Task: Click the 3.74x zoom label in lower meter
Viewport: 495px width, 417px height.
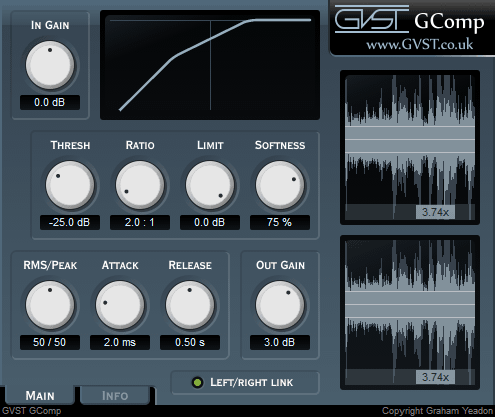Action: [435, 377]
